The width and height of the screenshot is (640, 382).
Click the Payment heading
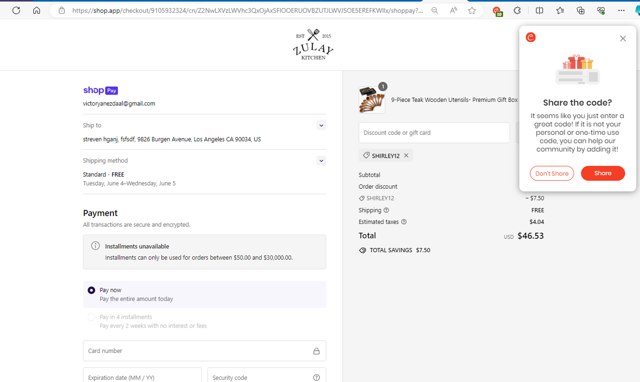point(100,213)
